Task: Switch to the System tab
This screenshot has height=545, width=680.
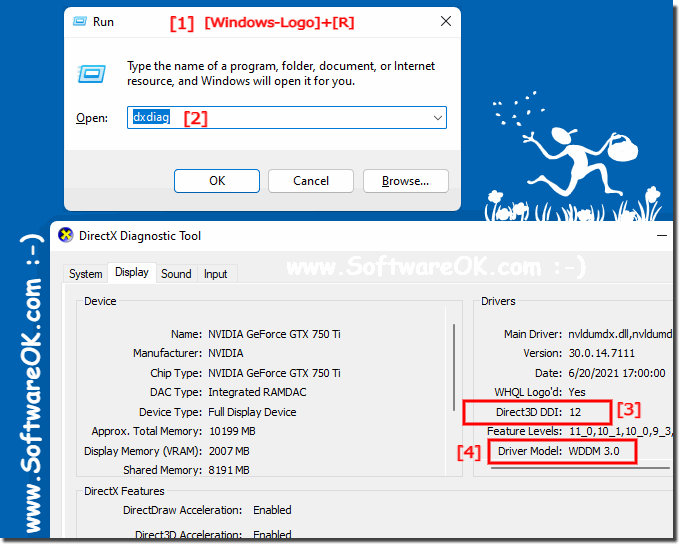Action: click(x=85, y=274)
